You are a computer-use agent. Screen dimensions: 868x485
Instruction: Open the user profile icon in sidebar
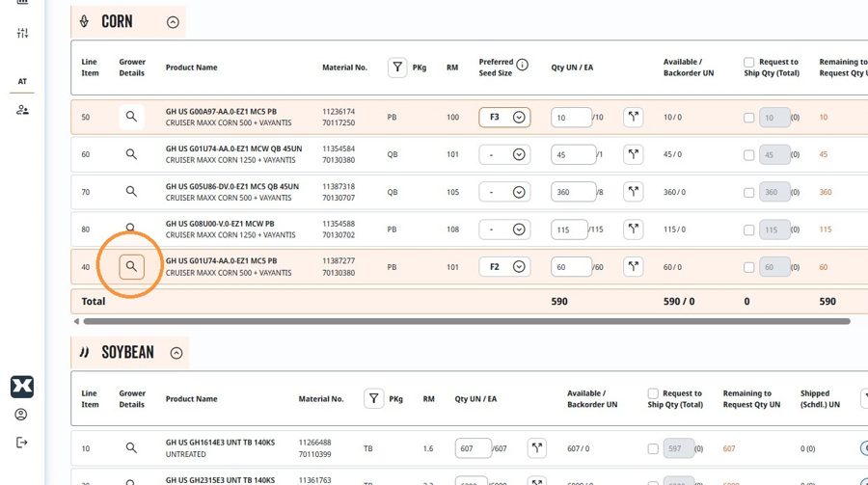[21, 415]
